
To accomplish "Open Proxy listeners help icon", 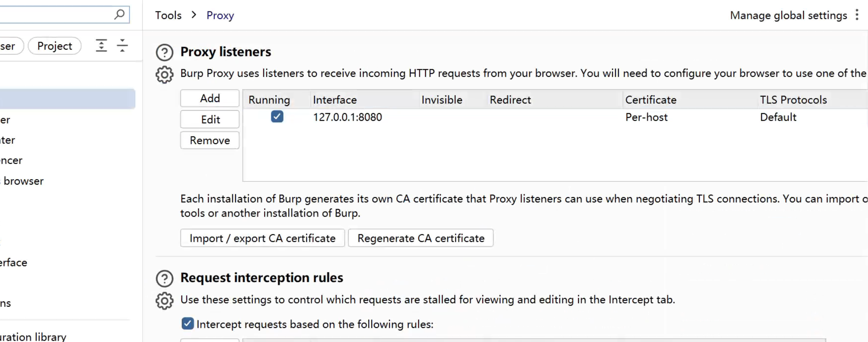I will (x=164, y=52).
